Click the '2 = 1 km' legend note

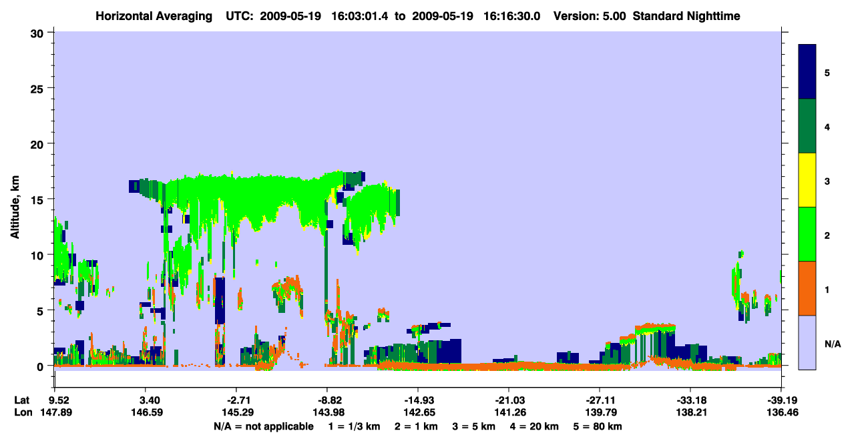click(417, 426)
